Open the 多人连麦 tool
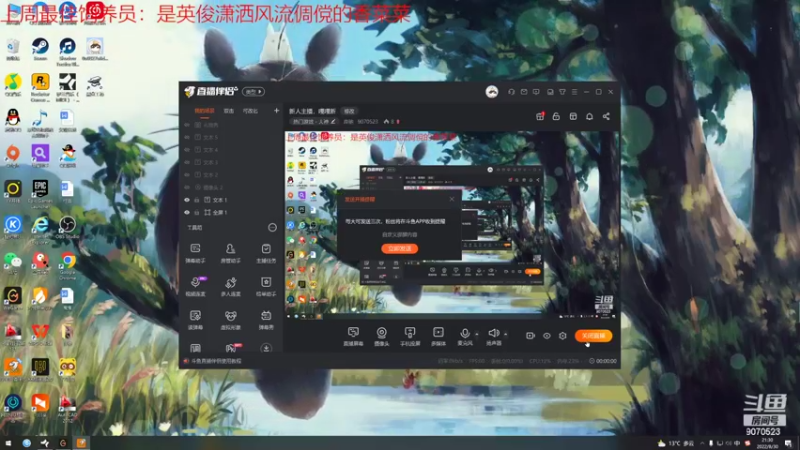The width and height of the screenshot is (800, 450). coord(231,286)
